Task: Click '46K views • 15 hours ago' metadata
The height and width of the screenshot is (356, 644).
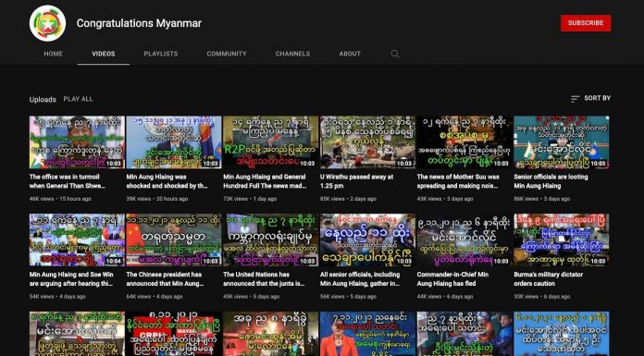Action: click(60, 199)
